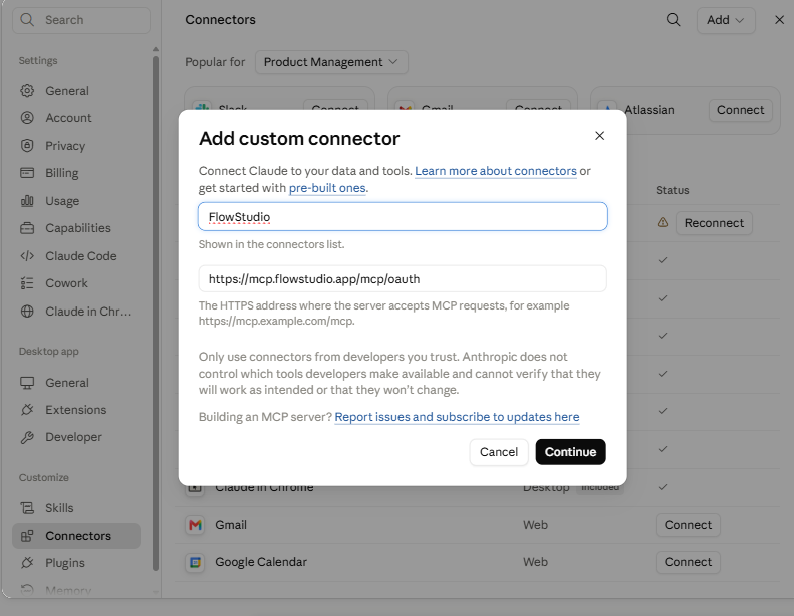
Task: Open the Plugins page
Action: click(76, 563)
